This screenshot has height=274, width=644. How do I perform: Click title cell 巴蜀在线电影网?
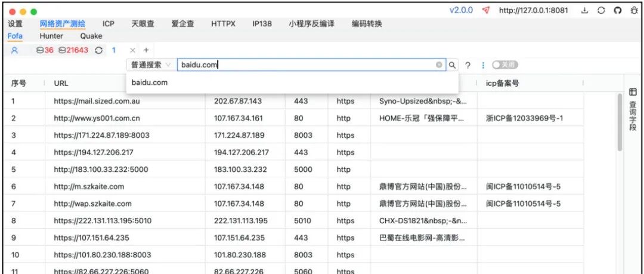click(x=423, y=238)
